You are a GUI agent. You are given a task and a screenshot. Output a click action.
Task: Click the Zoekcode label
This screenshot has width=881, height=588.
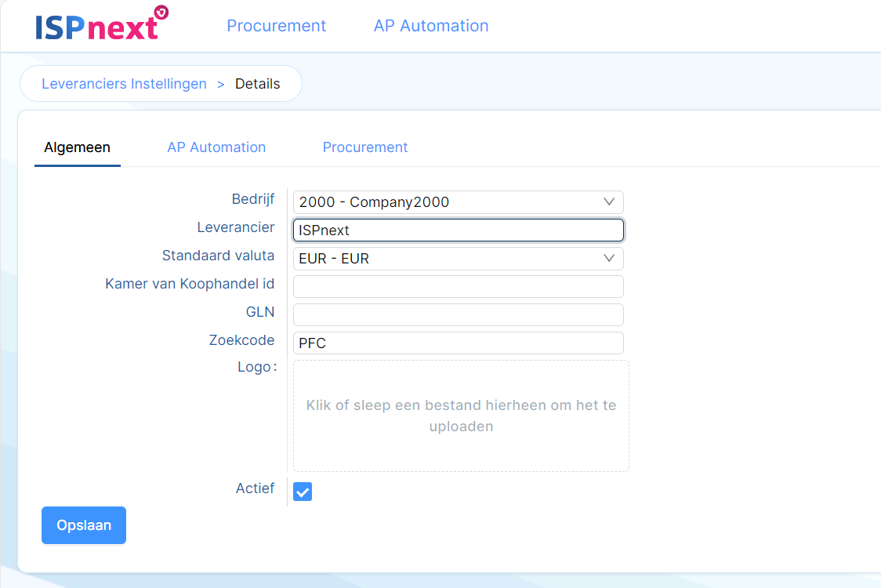[x=241, y=340]
